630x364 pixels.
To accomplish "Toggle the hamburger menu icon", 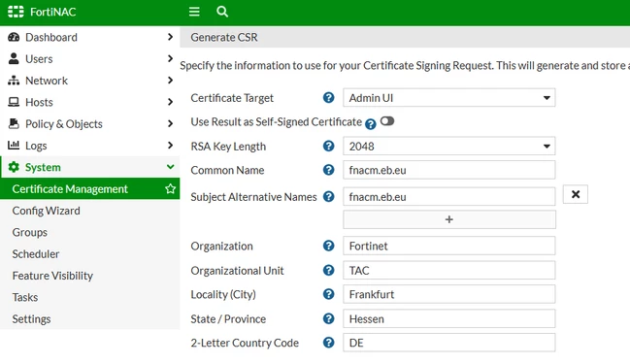I will click(x=194, y=12).
